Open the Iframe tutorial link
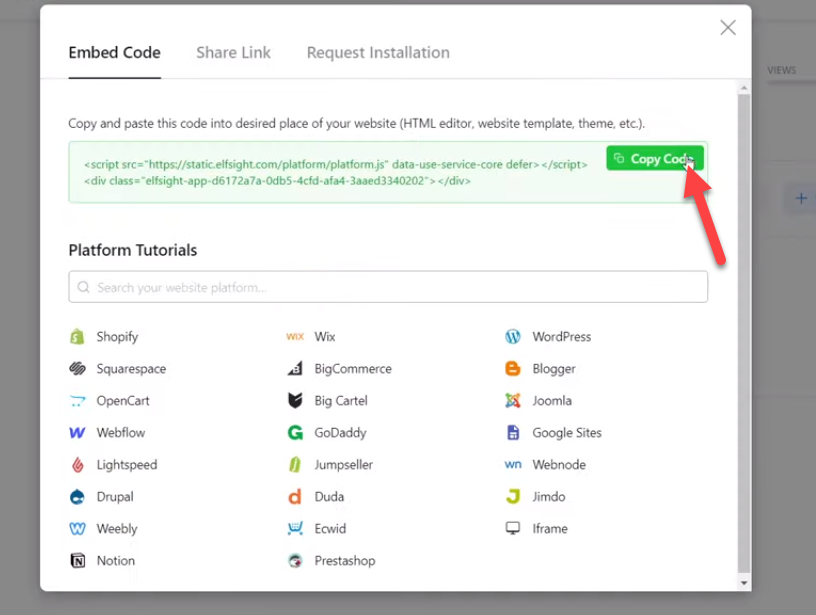 550,529
